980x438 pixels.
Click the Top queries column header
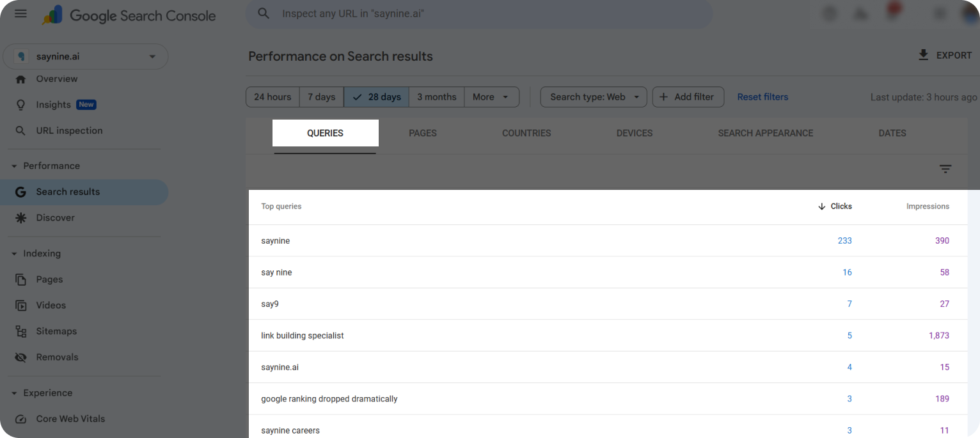coord(281,207)
